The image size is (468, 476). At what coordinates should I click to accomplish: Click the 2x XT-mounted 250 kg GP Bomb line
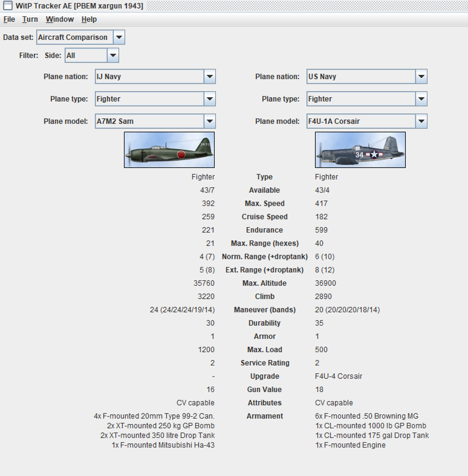161,426
